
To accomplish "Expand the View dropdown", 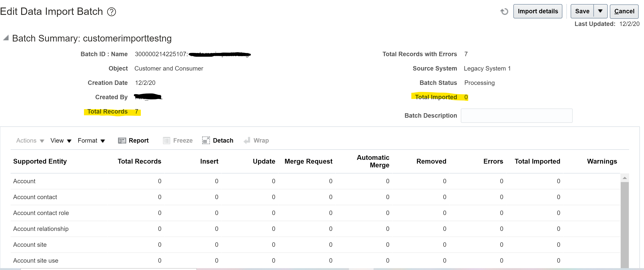I will click(61, 140).
